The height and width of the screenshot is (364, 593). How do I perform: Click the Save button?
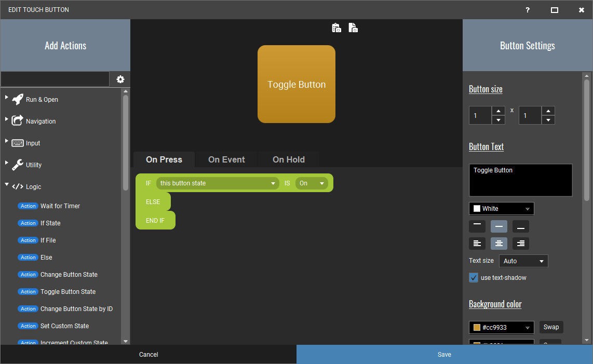(x=444, y=355)
